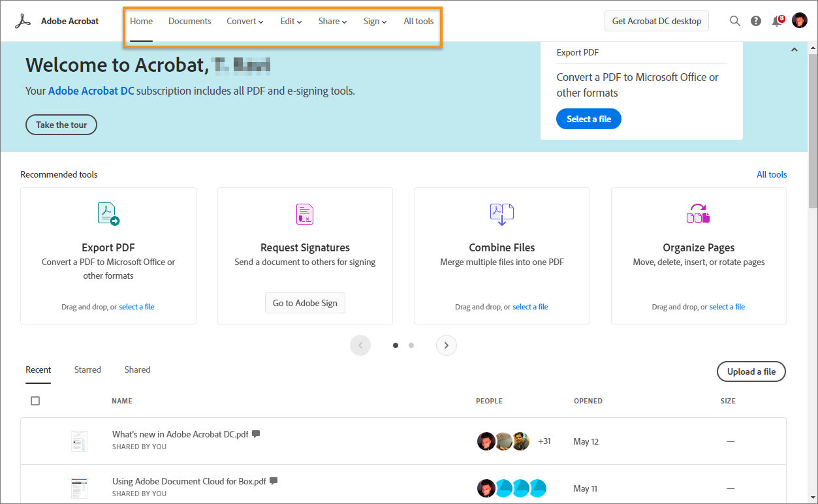818x504 pixels.
Task: Open All tools in the top navigation
Action: (418, 22)
